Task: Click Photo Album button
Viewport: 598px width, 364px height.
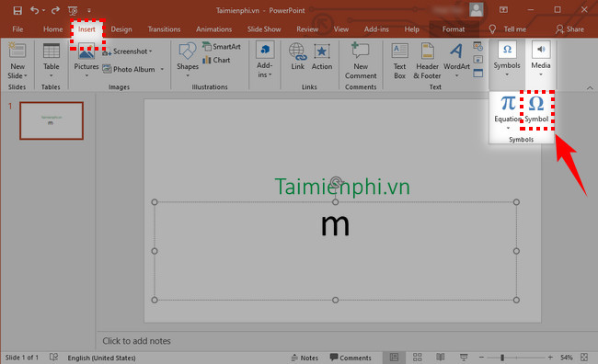Action: click(x=129, y=69)
